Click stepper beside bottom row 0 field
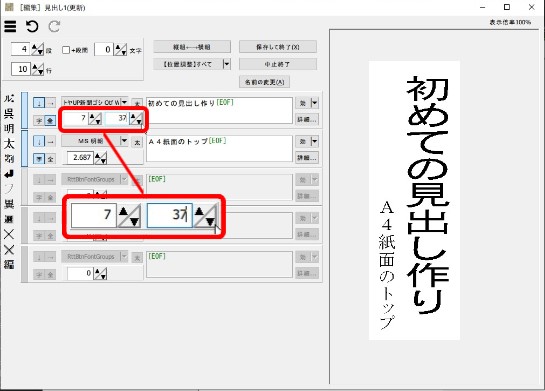This screenshot has width=545, height=391. [101, 274]
